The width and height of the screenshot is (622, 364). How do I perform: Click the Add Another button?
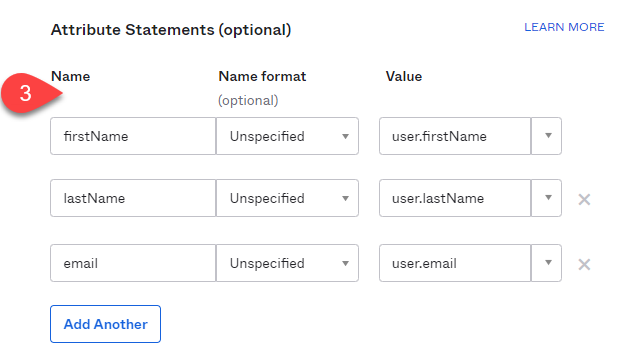(106, 324)
